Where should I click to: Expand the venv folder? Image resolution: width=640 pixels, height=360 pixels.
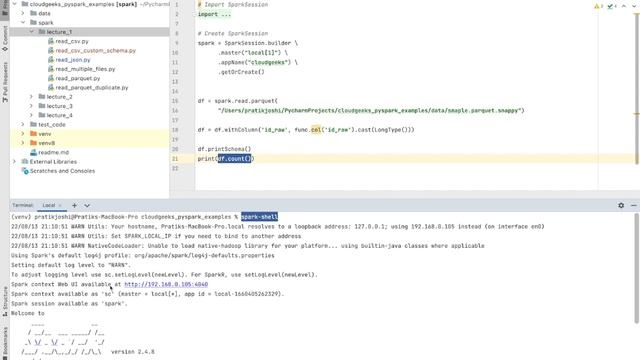point(23,134)
